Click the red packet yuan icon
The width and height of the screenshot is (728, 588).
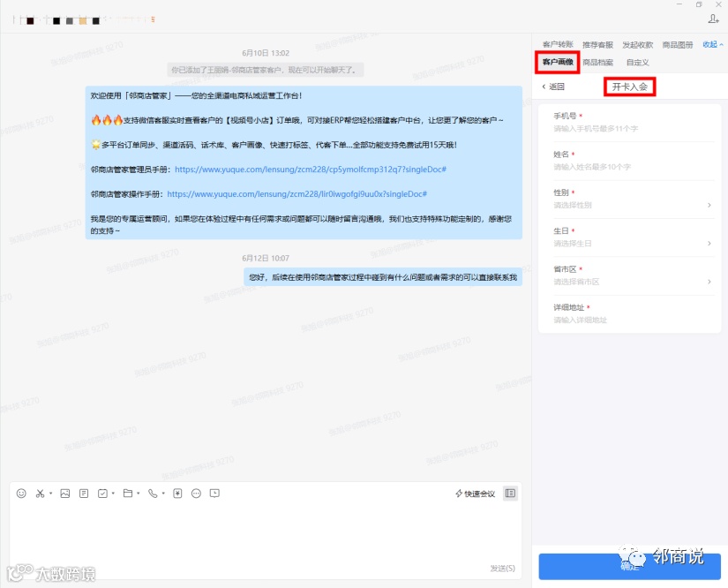(178, 494)
